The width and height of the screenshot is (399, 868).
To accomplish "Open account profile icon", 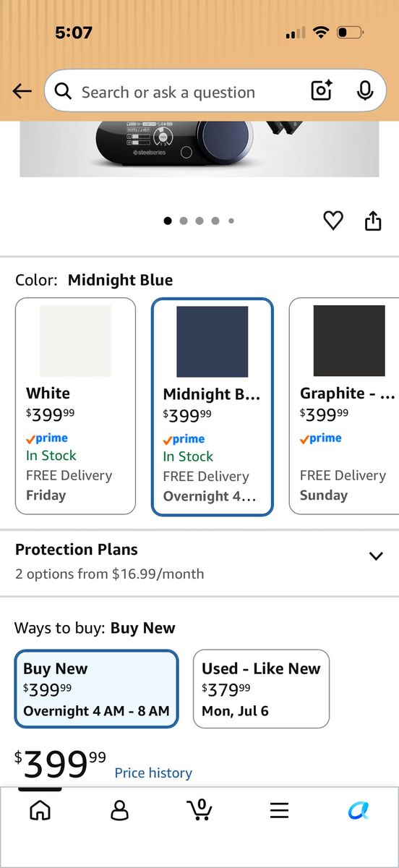I will (x=119, y=810).
